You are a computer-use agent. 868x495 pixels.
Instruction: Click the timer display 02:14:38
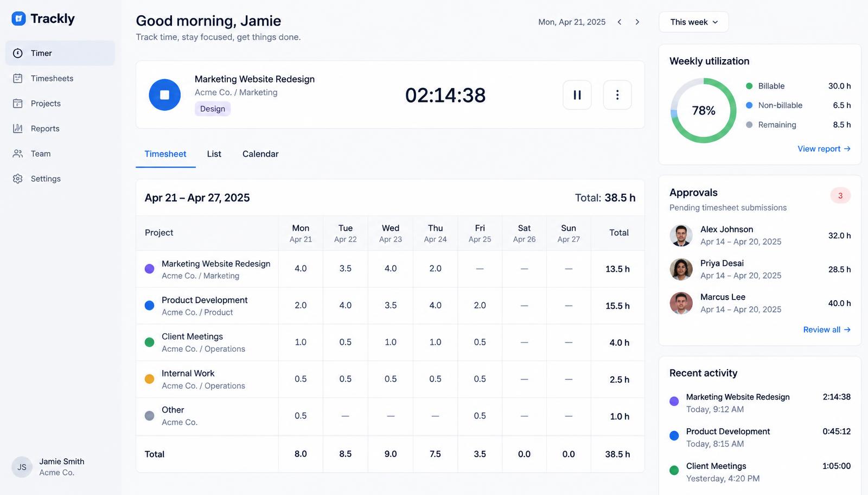(x=445, y=95)
